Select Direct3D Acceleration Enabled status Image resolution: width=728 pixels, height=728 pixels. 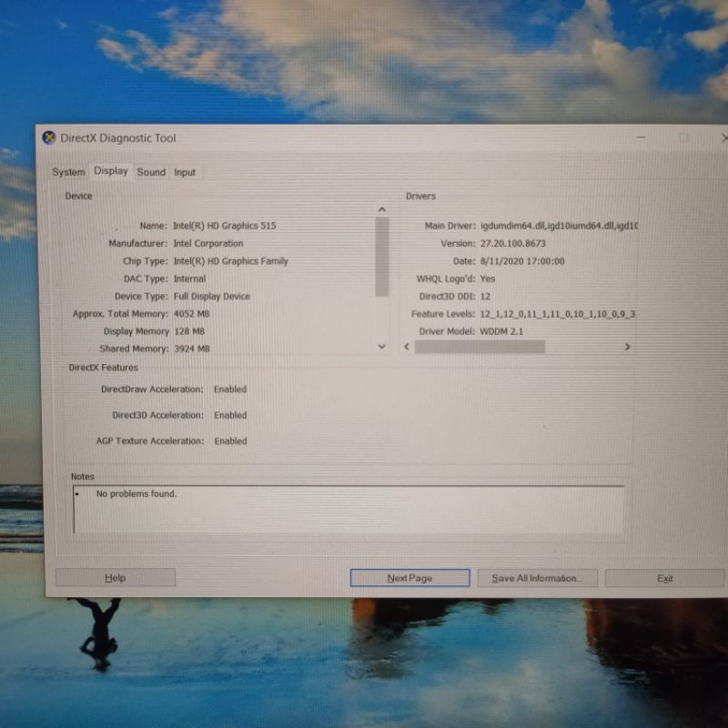point(230,415)
